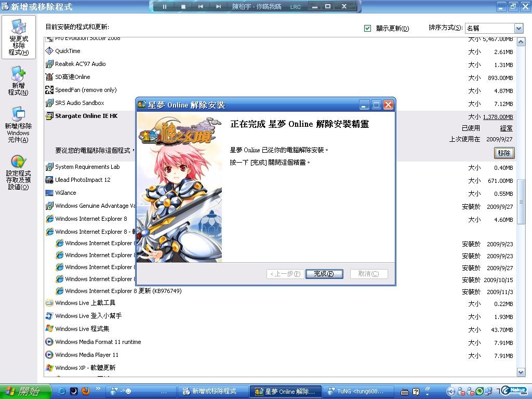Select SD高達Online program icon

(49, 77)
